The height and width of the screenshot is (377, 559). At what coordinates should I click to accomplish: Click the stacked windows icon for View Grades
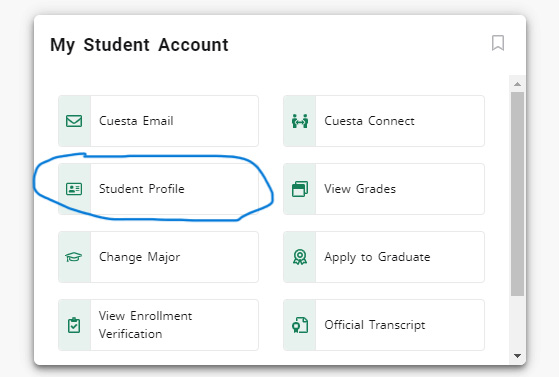click(300, 189)
